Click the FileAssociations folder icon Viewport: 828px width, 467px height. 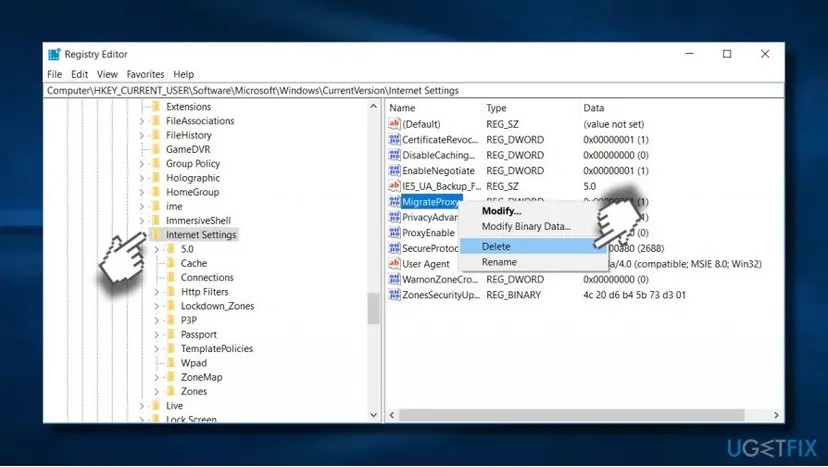156,120
